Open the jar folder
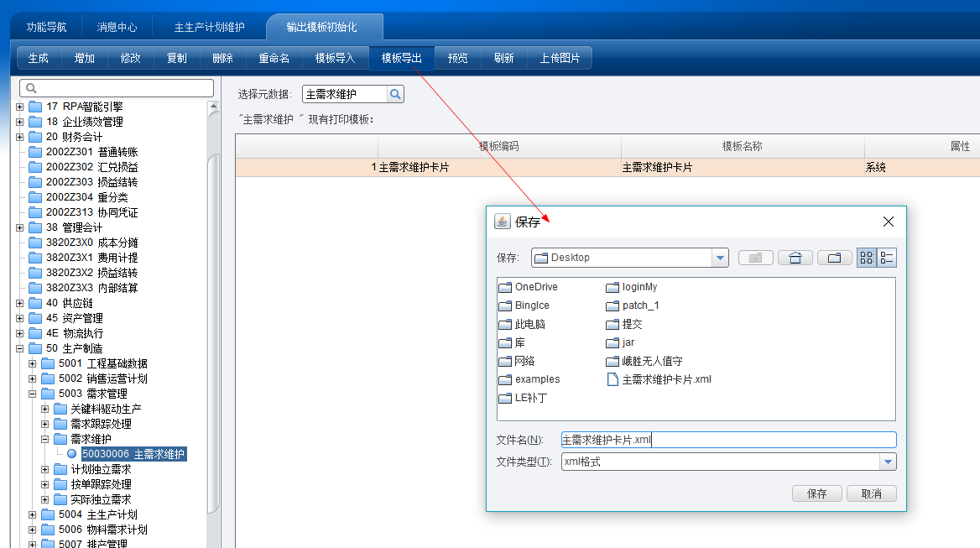 coord(620,342)
